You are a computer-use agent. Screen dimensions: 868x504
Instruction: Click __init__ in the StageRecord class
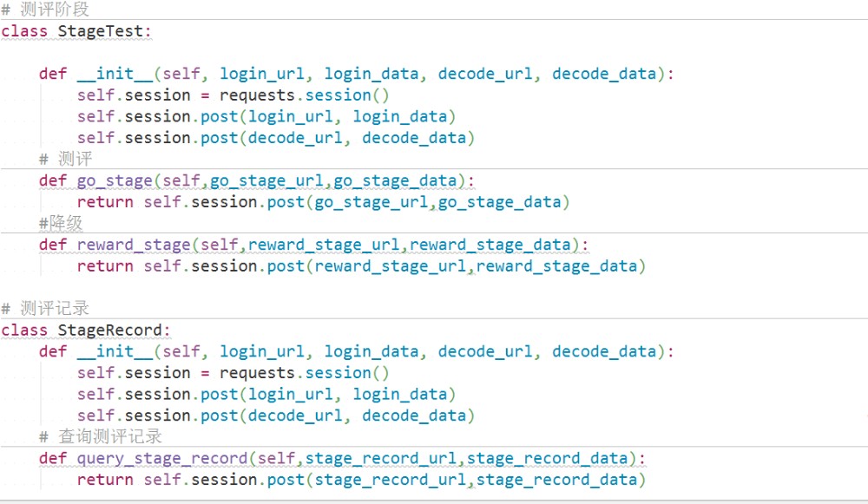pos(115,351)
